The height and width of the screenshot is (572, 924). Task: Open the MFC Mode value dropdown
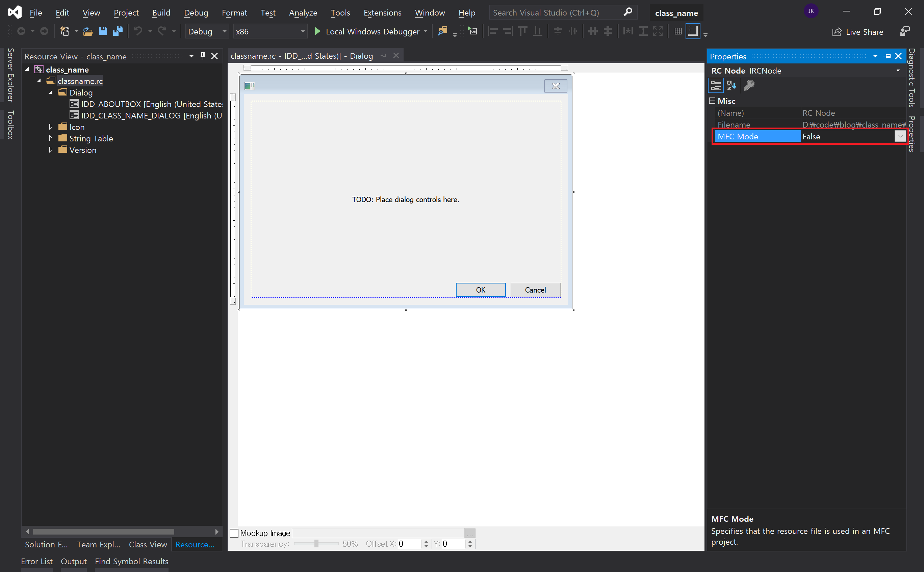coord(900,136)
